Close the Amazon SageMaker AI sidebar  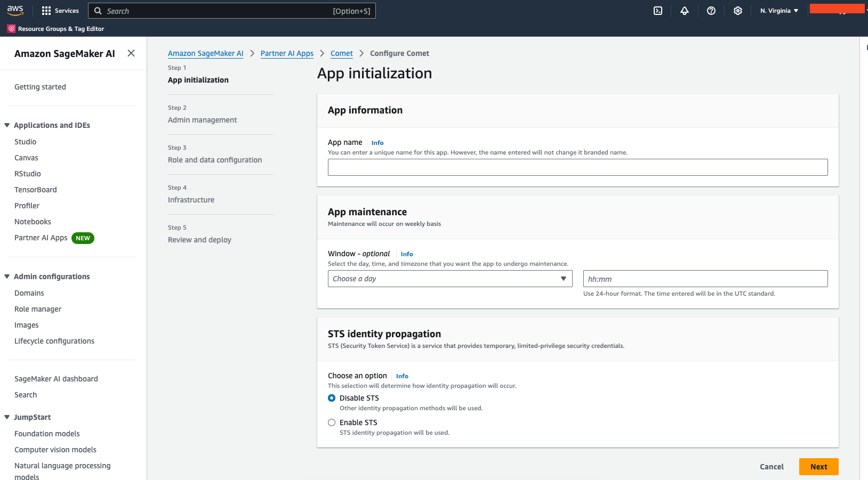[131, 53]
